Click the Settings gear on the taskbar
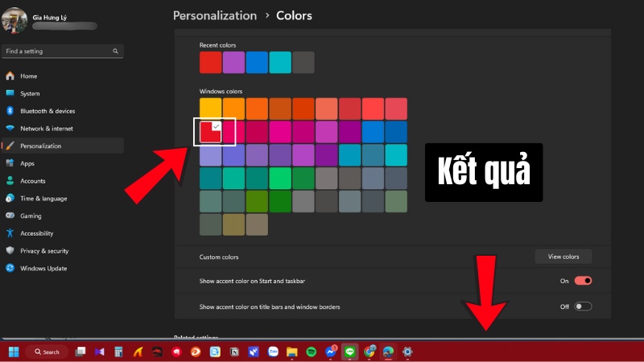The height and width of the screenshot is (362, 644). (407, 352)
